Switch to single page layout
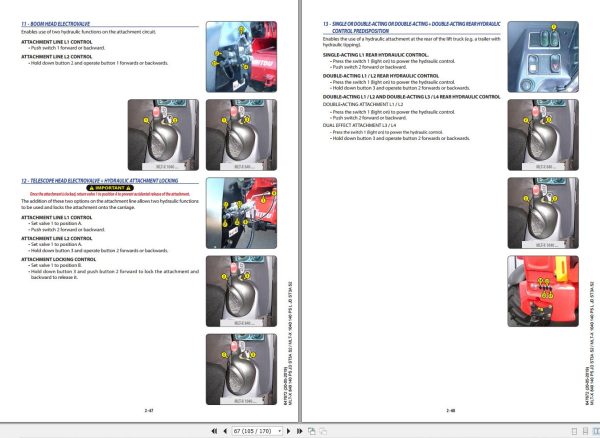The height and width of the screenshot is (438, 600). tap(574, 431)
